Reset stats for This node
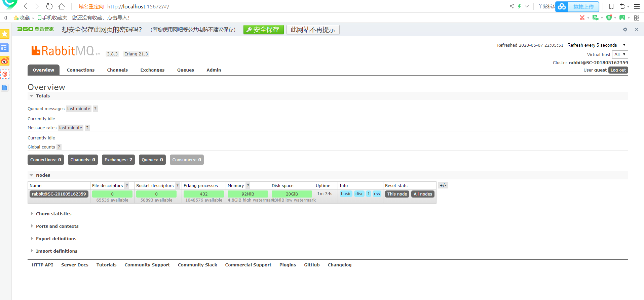Screen dimensions: 644x300 click(397, 194)
